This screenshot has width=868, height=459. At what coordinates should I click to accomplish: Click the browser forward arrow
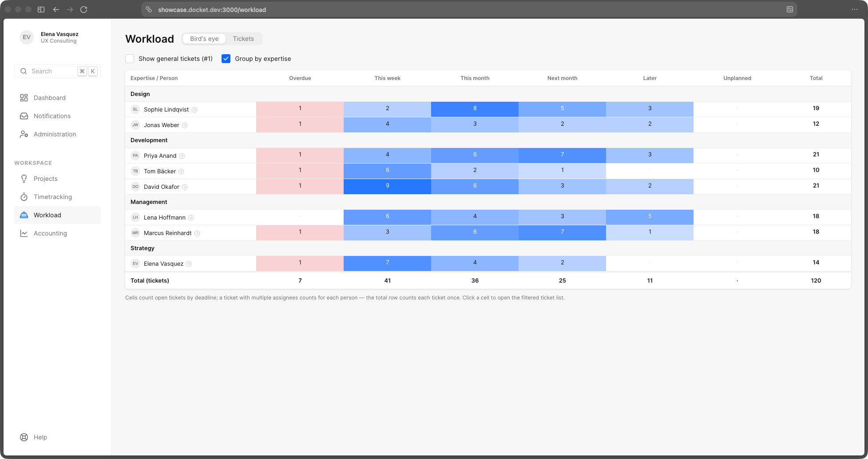click(x=70, y=9)
